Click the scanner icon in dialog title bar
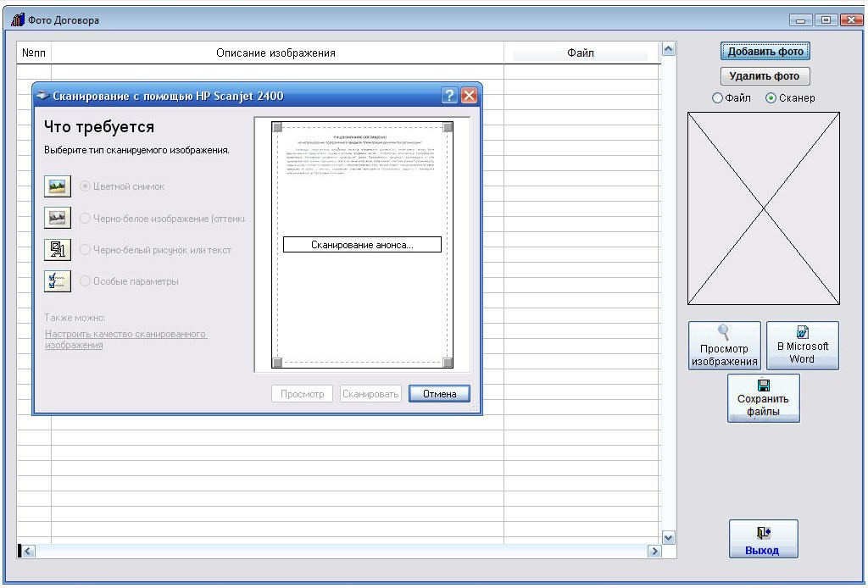The image size is (868, 588). [42, 96]
